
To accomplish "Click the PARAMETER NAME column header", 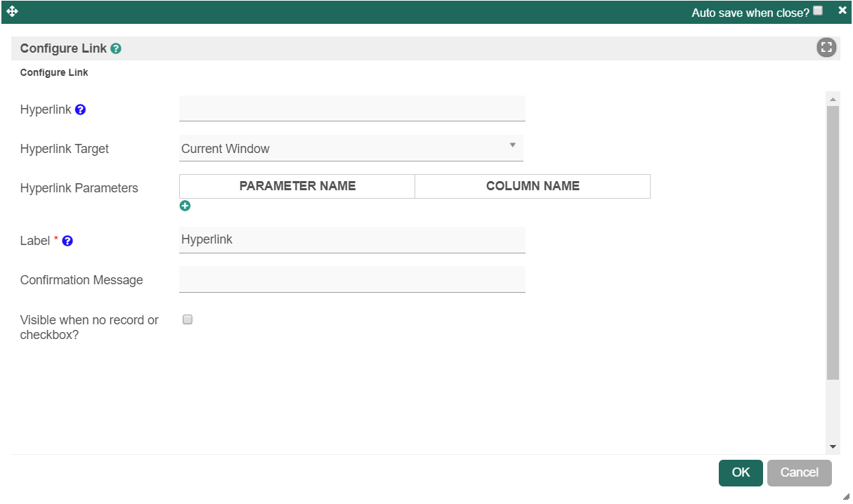I will (297, 186).
